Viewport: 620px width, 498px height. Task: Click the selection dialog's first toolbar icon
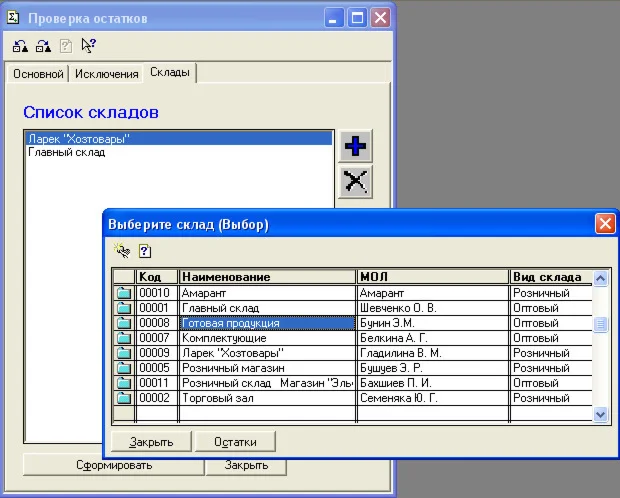point(122,251)
